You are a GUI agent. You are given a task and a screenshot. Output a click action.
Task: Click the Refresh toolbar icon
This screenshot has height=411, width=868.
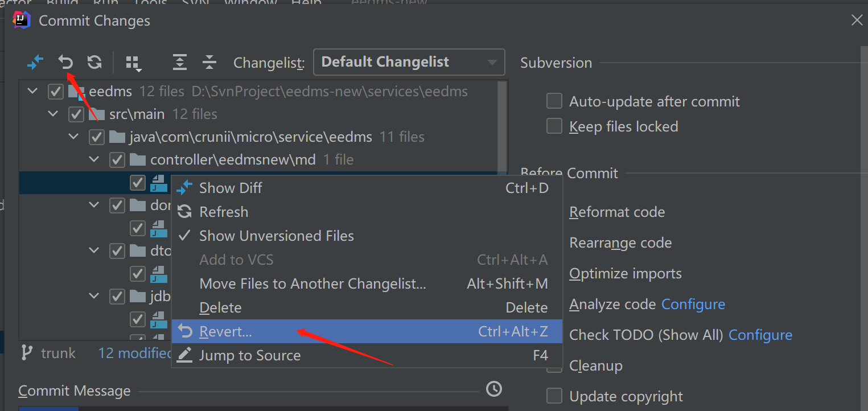(x=94, y=62)
